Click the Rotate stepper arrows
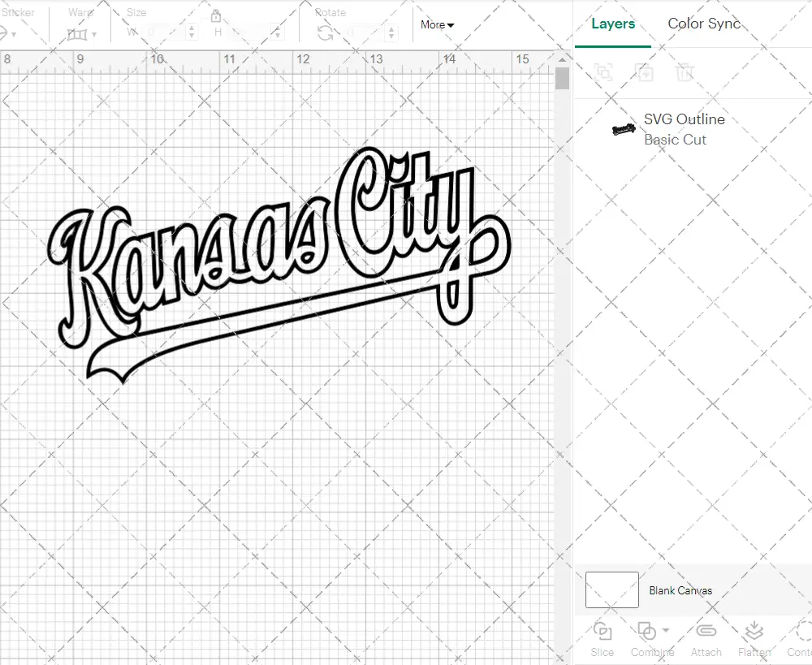Image resolution: width=812 pixels, height=665 pixels. [392, 32]
